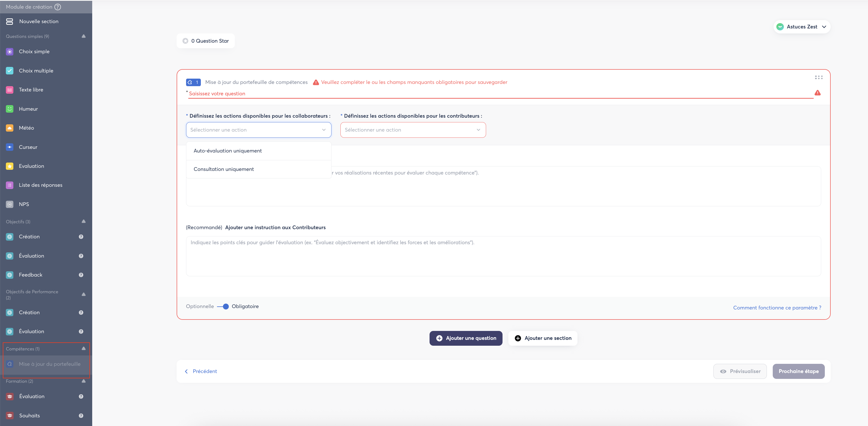
Task: Collapse the Objectifs de Performance group
Action: pos(84,294)
